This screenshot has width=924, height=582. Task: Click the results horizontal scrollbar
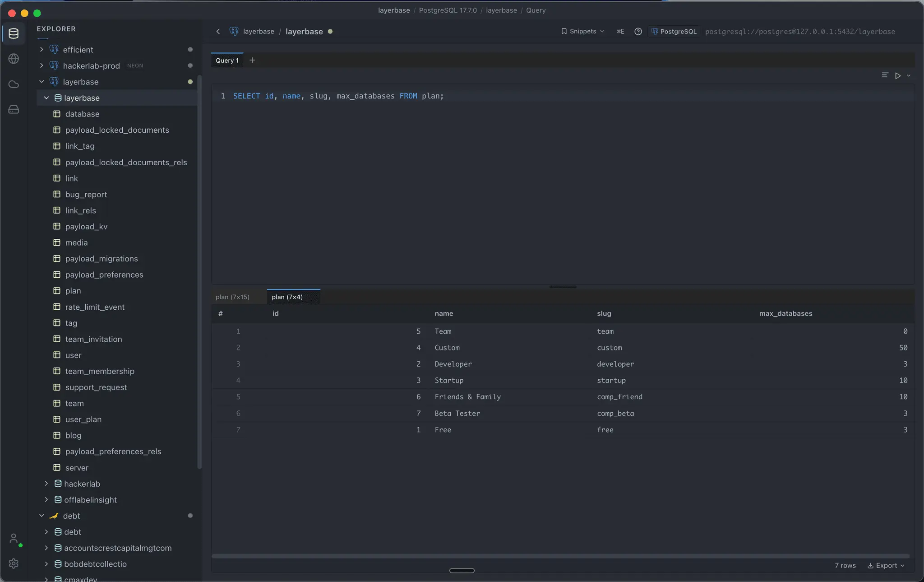click(560, 556)
